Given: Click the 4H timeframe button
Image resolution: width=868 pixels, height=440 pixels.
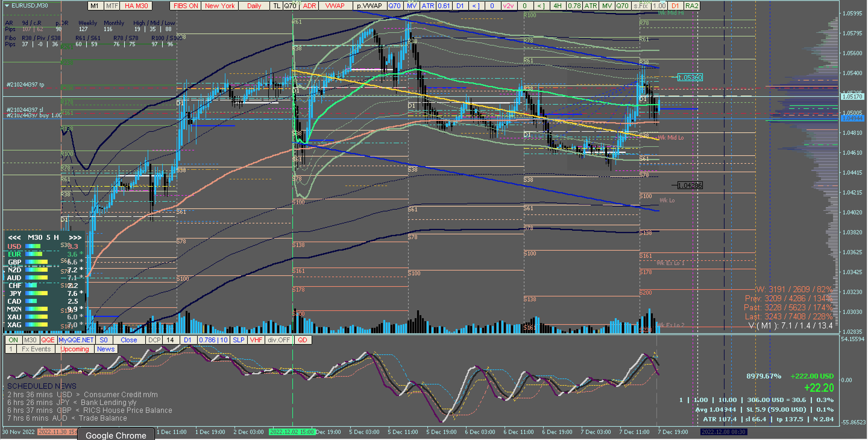Looking at the screenshot, I should (557, 6).
